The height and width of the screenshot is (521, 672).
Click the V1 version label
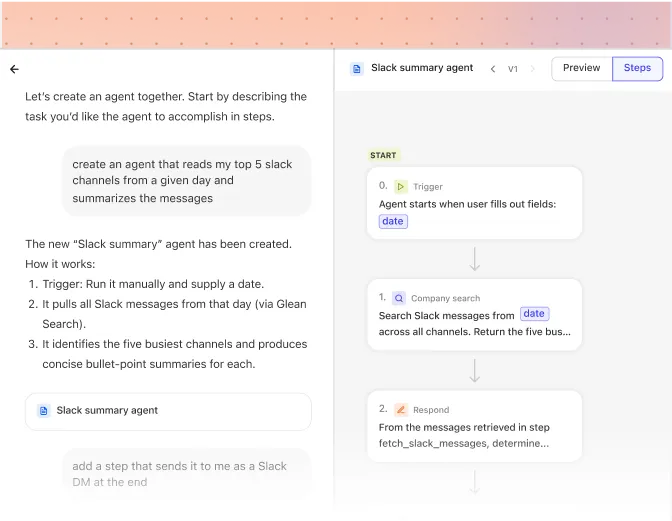pos(513,69)
